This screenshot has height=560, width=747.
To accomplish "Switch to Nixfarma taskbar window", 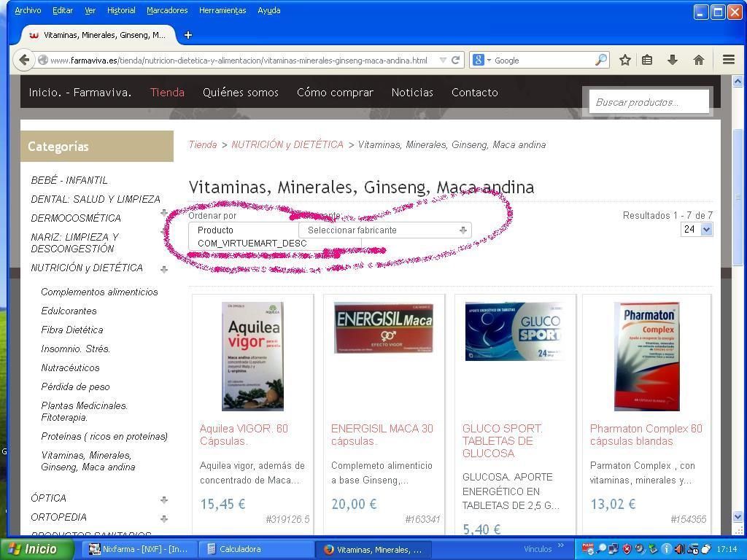I will (138, 550).
